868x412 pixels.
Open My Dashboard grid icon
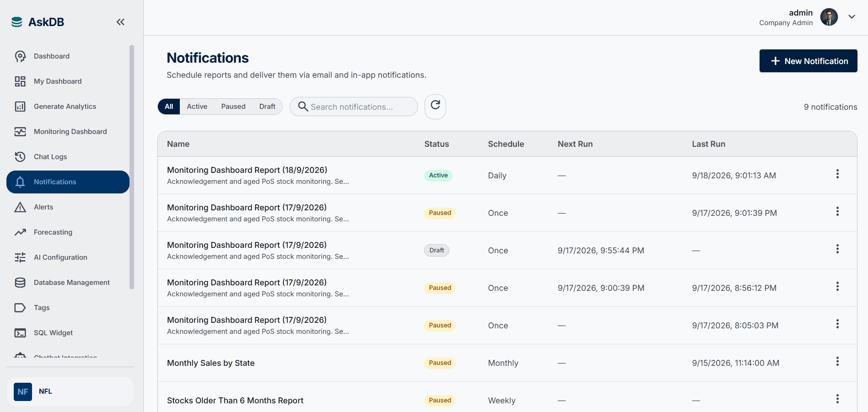[x=20, y=81]
